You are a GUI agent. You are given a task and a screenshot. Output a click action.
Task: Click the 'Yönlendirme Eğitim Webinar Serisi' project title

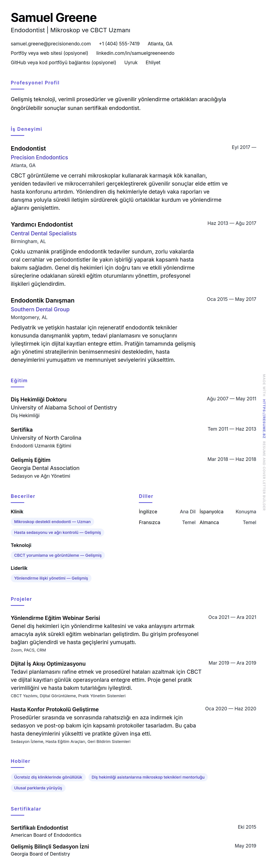click(x=55, y=618)
